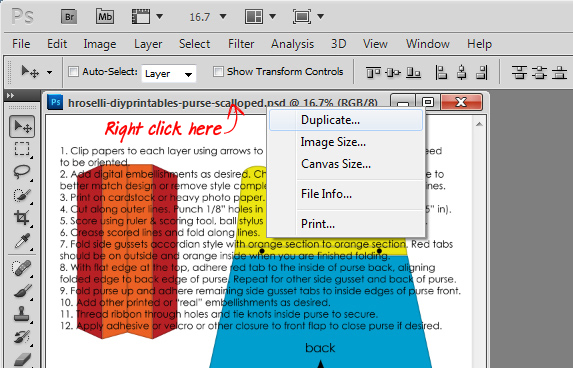Click the document's vertical scrollbar up arrow
Screen dimensions: 573x368
pos(479,124)
